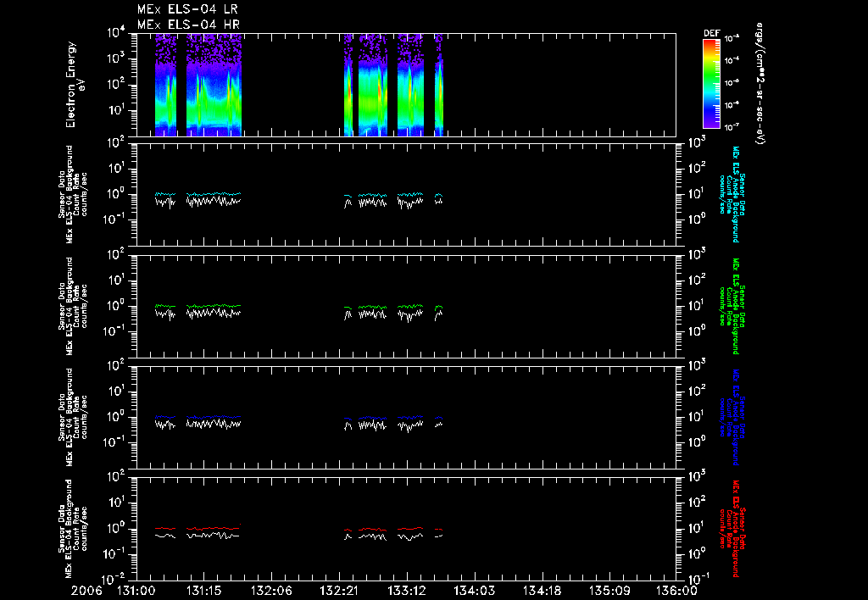Click the 10^4 tick on electron energy axis
The height and width of the screenshot is (600, 868).
pos(116,33)
